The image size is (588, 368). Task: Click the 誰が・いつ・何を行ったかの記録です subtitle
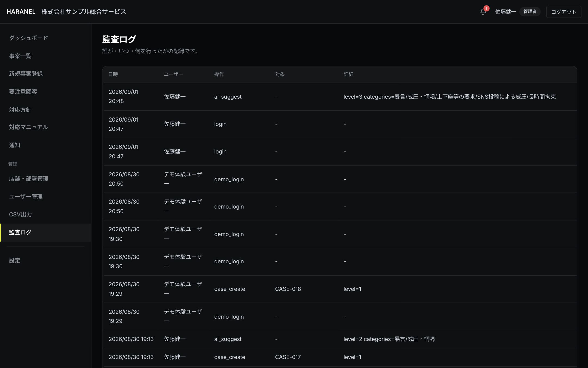pos(151,51)
